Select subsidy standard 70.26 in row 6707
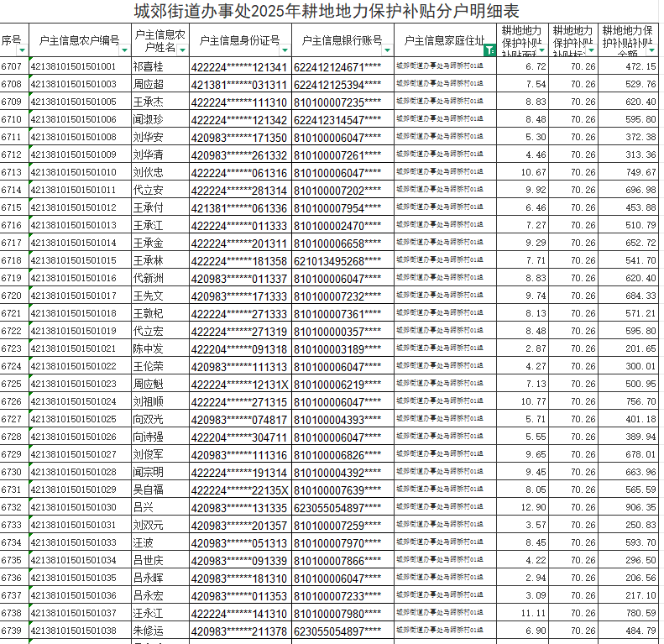The height and width of the screenshot is (644, 664). tap(573, 66)
